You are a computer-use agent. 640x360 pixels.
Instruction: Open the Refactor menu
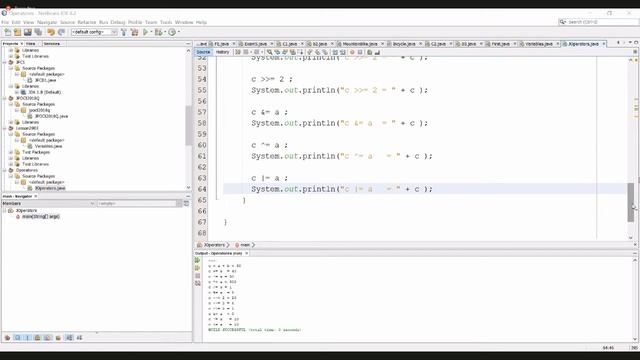click(87, 22)
